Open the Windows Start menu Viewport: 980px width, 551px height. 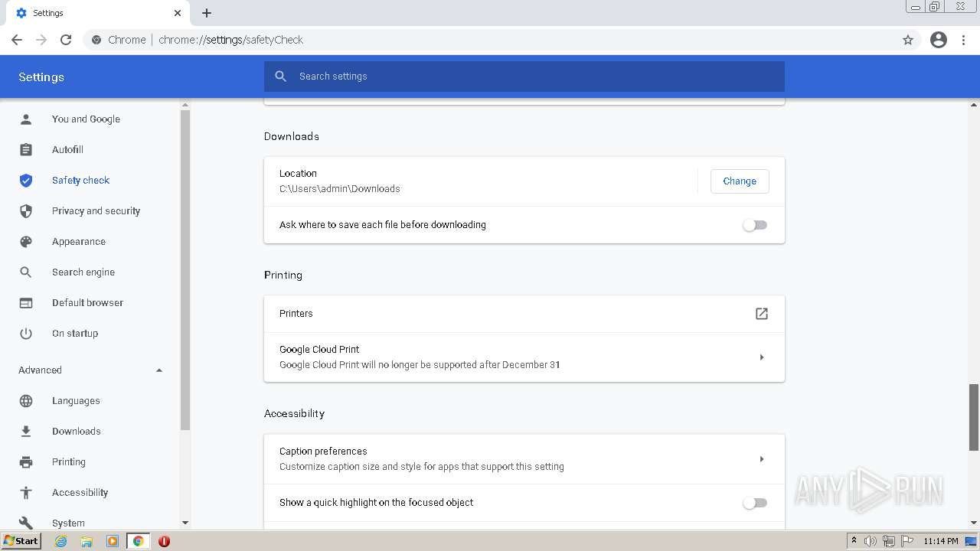21,541
